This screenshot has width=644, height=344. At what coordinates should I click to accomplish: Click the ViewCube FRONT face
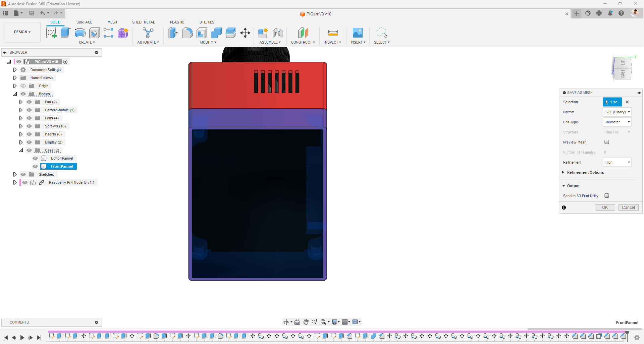[623, 74]
